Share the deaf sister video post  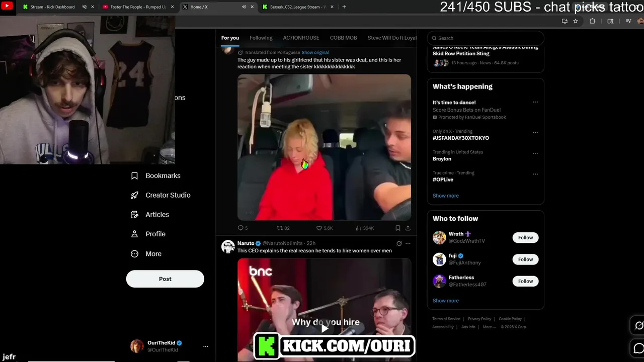coord(408,228)
